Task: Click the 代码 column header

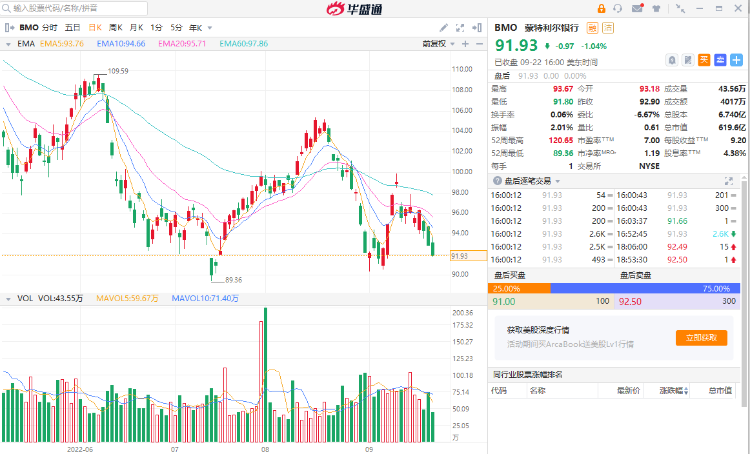Action: coord(498,390)
